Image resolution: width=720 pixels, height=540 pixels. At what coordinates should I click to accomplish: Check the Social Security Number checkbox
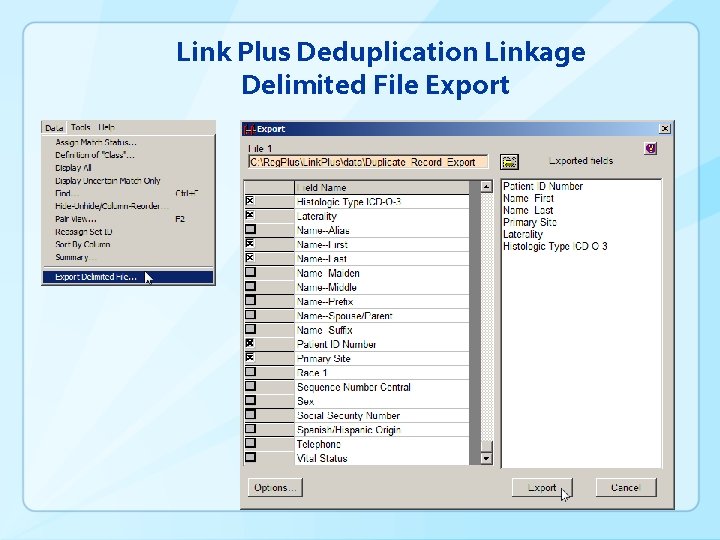pos(250,414)
